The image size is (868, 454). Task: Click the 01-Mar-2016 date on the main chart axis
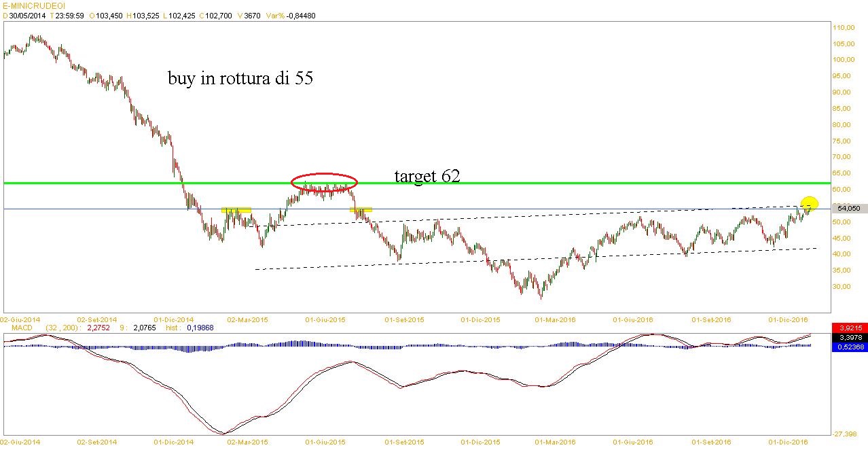tap(556, 319)
